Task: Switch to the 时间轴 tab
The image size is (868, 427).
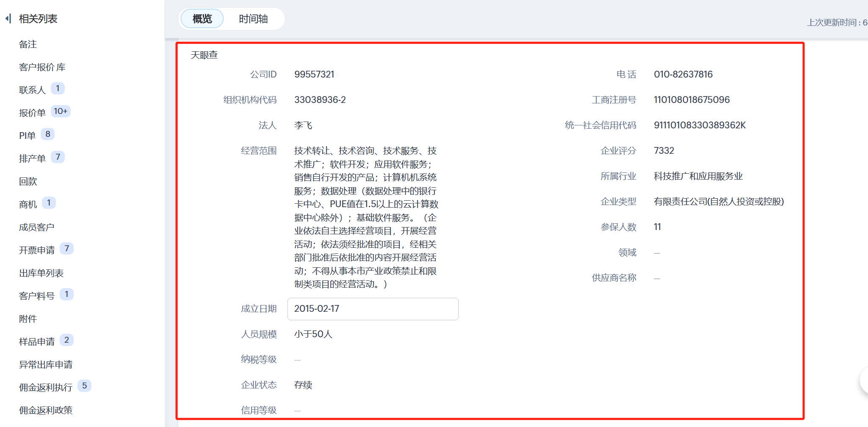Action: (253, 19)
